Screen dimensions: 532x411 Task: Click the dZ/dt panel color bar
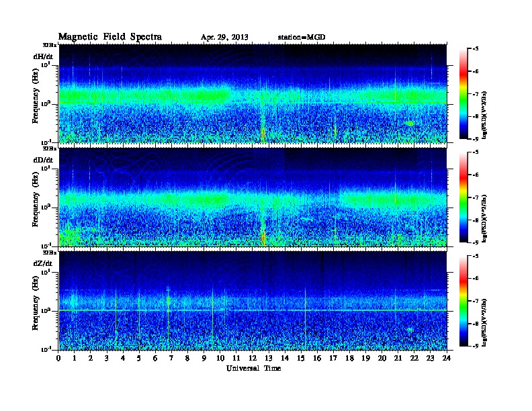pos(463,301)
